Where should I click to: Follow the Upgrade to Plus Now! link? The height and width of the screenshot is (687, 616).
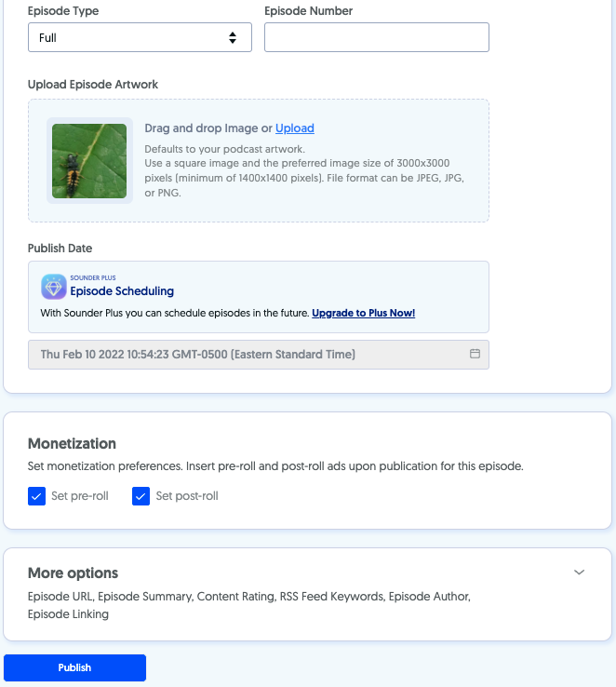click(x=364, y=313)
